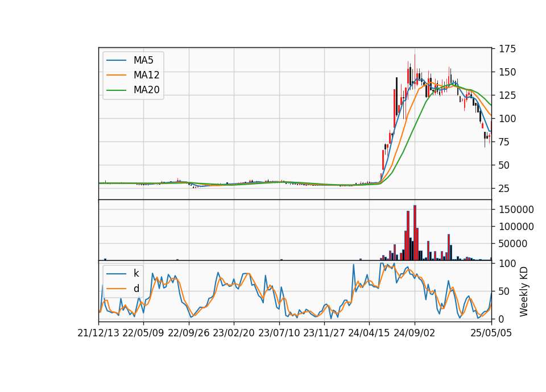Click the 22/05/09 date tick label
546x392 pixels.
pos(143,333)
